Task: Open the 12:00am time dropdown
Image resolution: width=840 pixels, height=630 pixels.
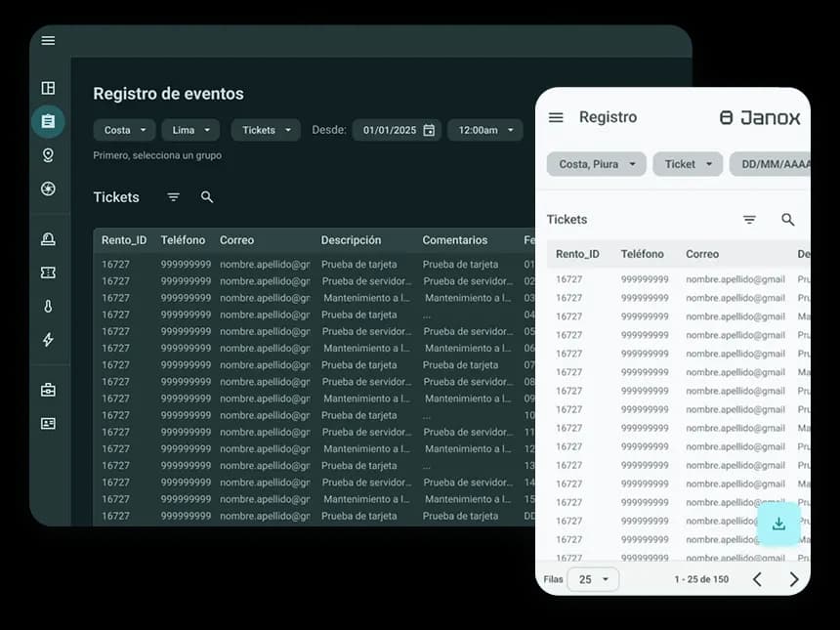Action: [485, 130]
